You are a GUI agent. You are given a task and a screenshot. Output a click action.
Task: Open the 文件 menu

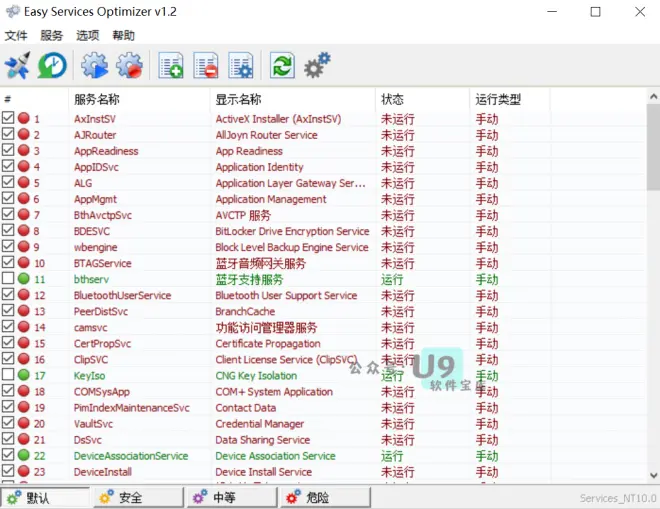pos(16,35)
